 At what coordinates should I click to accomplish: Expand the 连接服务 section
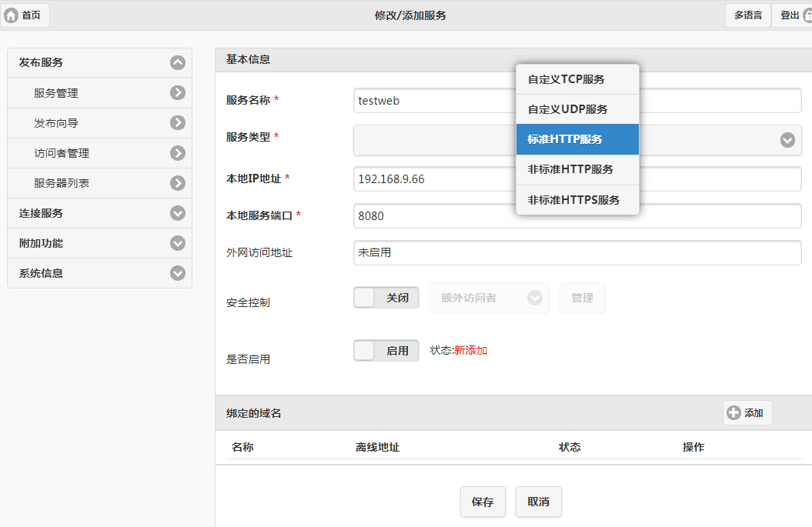click(x=178, y=213)
